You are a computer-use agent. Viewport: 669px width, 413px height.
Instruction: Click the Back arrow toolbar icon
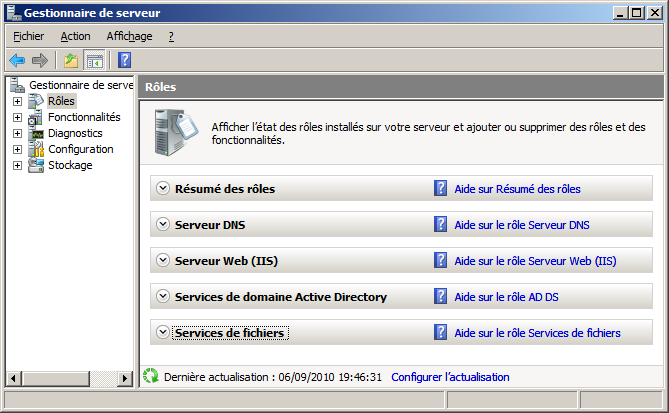tap(17, 60)
